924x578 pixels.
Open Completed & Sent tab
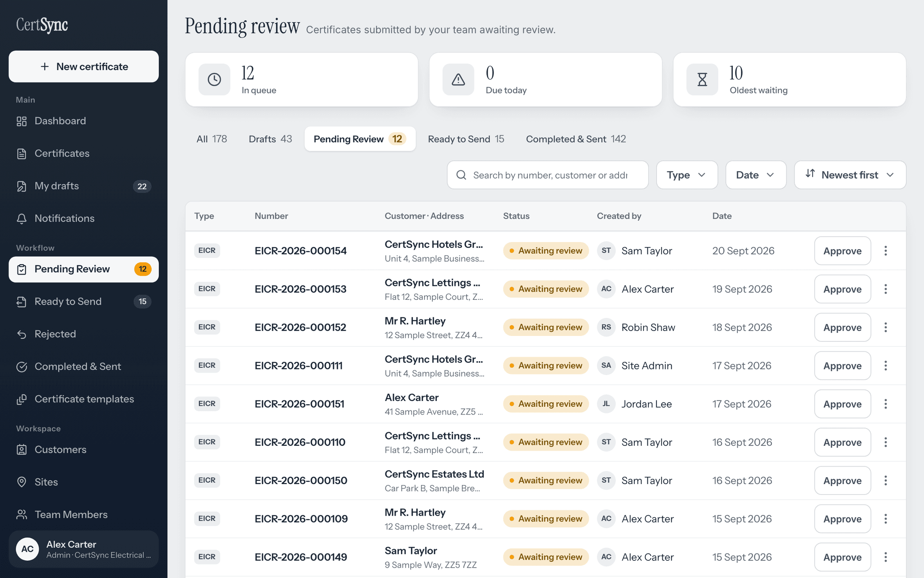pos(576,139)
